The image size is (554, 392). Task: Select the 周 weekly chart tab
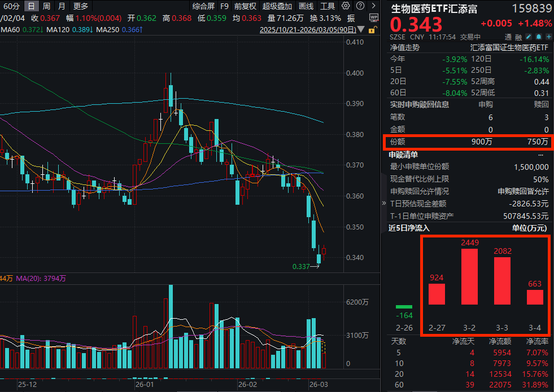point(46,6)
